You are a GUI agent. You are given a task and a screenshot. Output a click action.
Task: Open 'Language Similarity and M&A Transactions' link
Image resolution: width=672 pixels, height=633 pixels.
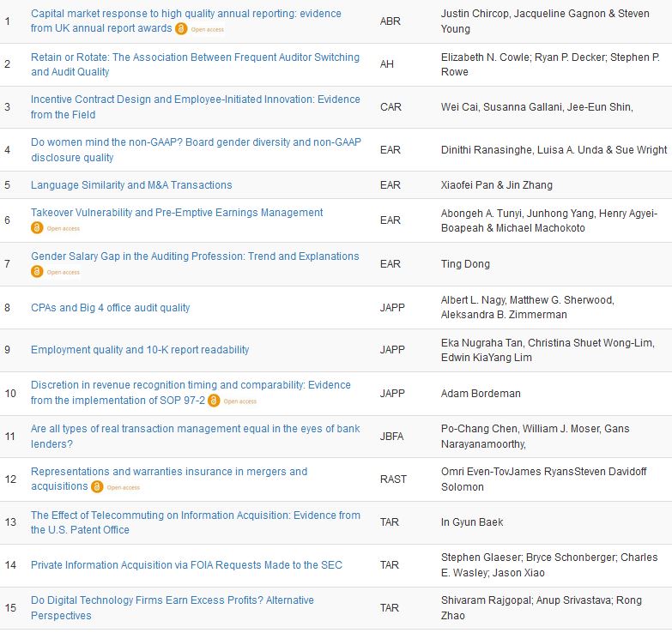click(131, 185)
